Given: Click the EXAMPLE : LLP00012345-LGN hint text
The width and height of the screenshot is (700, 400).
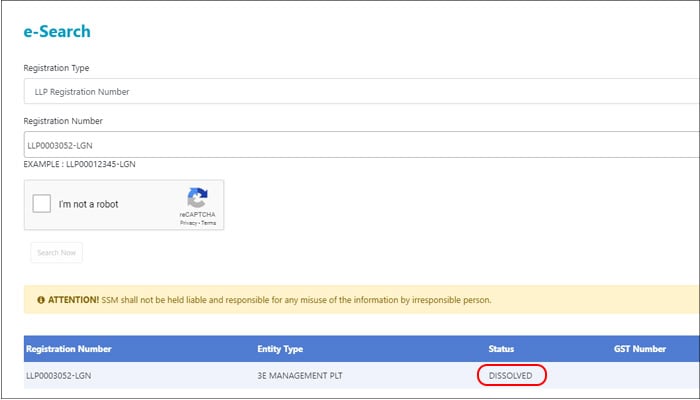Looking at the screenshot, I should click(x=79, y=164).
